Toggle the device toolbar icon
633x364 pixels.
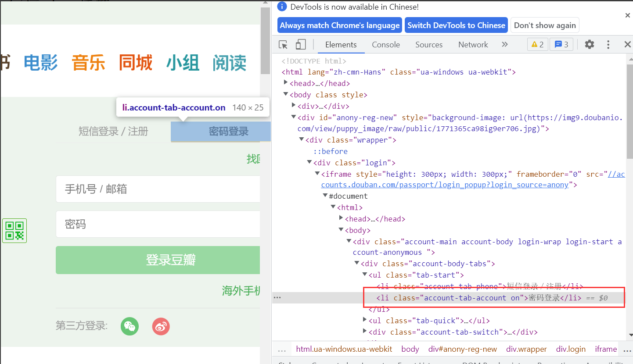click(x=300, y=44)
